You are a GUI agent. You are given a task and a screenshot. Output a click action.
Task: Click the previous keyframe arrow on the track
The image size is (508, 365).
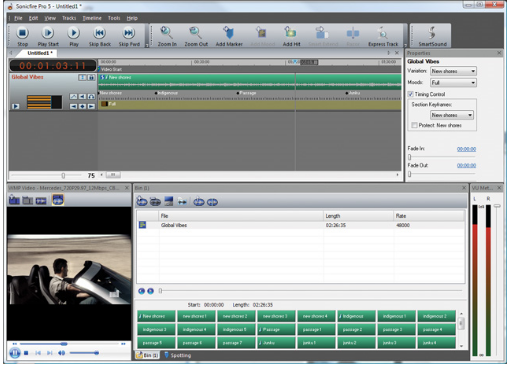click(73, 106)
